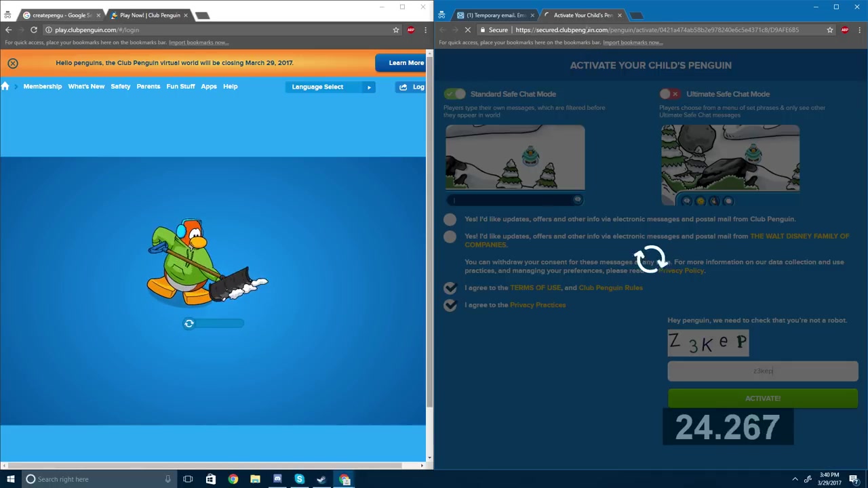Open the right Chrome window's three-dot menu
The width and height of the screenshot is (868, 488).
[x=859, y=30]
